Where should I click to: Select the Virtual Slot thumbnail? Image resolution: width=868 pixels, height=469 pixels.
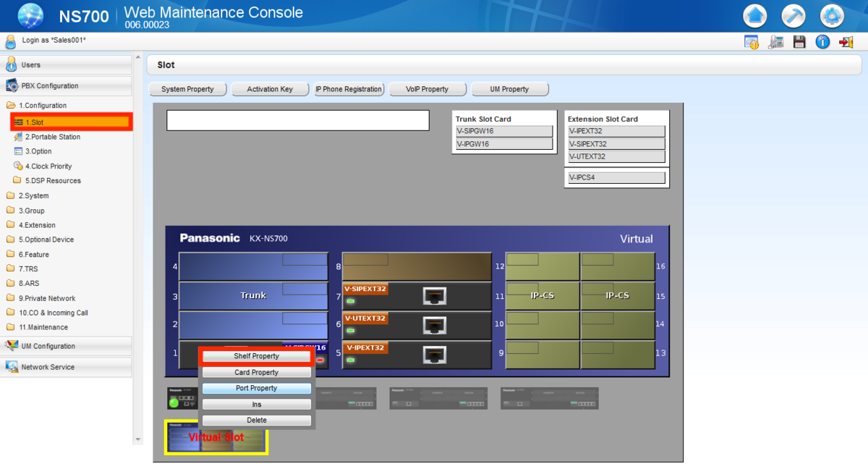click(216, 437)
